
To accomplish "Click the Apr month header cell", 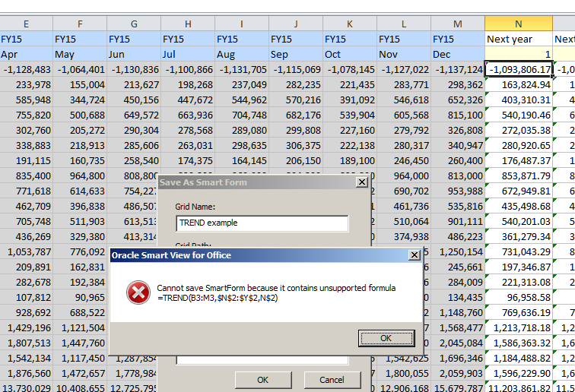I will [x=27, y=54].
